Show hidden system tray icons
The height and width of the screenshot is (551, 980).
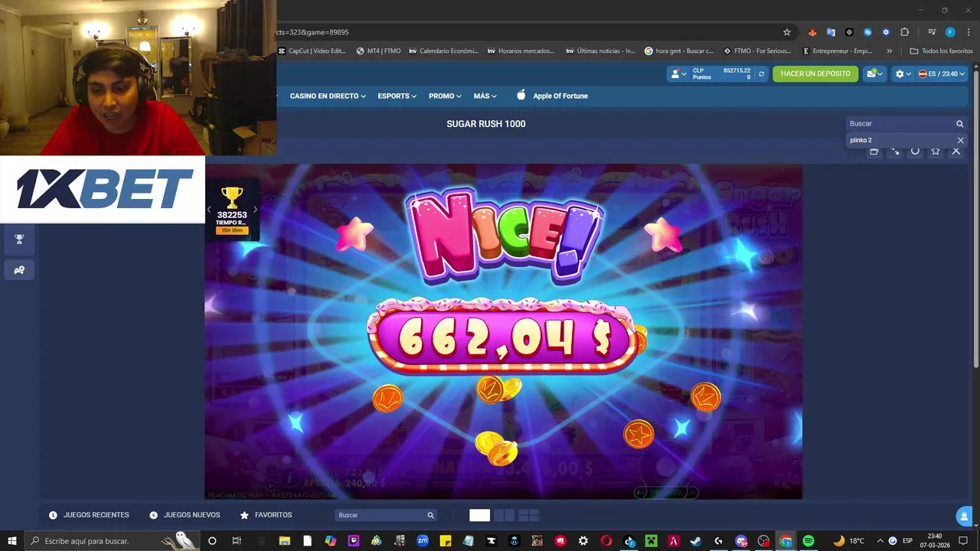[880, 541]
